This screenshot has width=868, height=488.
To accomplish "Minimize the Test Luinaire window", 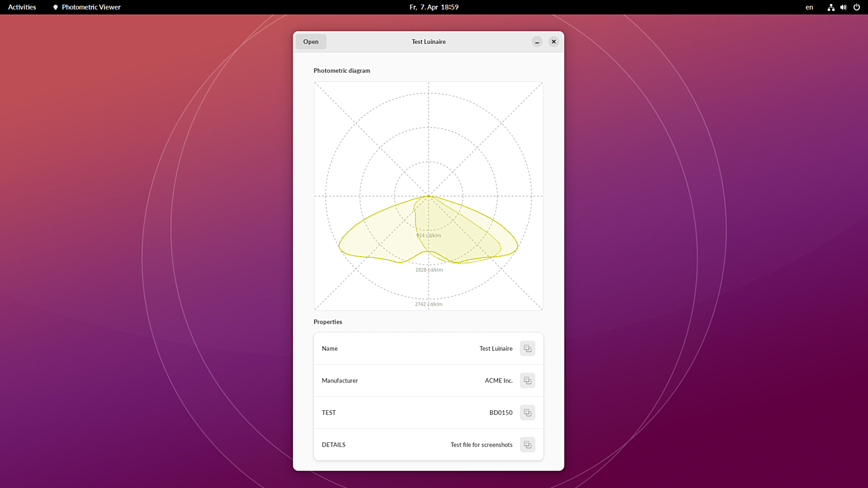I will pyautogui.click(x=537, y=42).
